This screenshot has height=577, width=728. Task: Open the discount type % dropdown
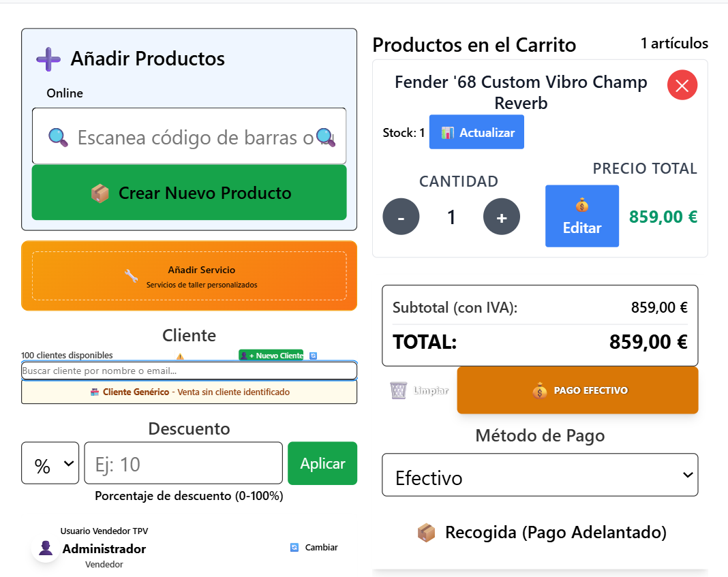point(50,463)
